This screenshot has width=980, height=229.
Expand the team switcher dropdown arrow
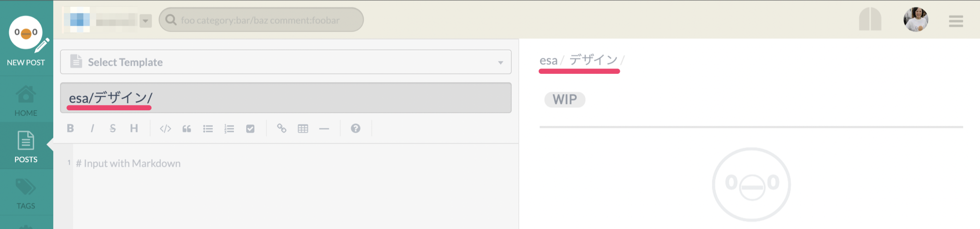tap(146, 20)
